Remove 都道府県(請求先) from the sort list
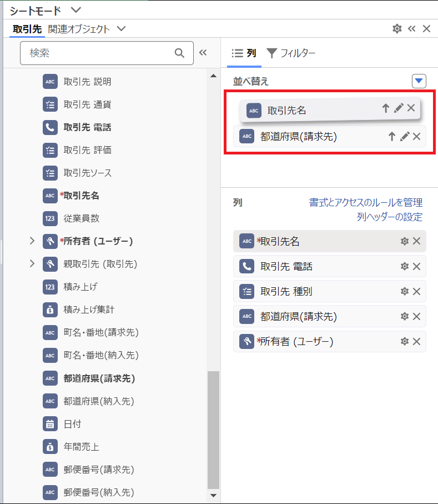This screenshot has height=504, width=438. [x=416, y=136]
